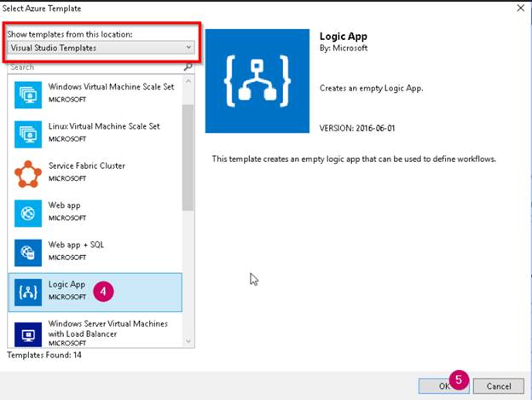532x400 pixels.
Task: Select the Linux Virtual Machine Scale Set text
Action: coord(104,126)
